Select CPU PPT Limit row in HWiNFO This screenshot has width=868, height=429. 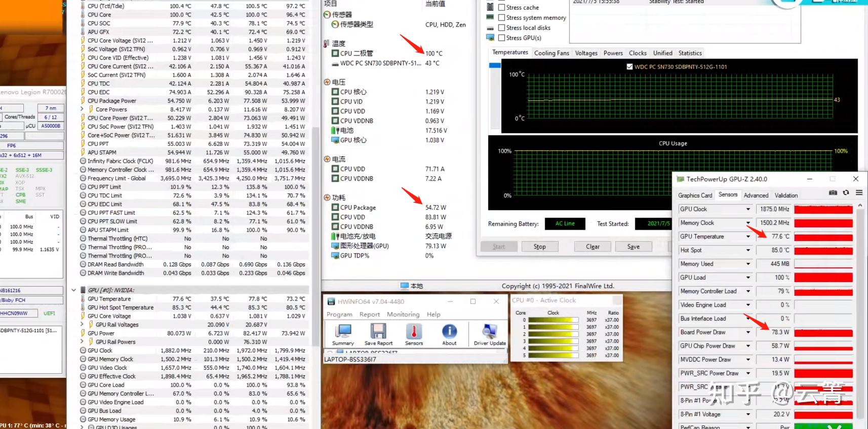coord(193,187)
